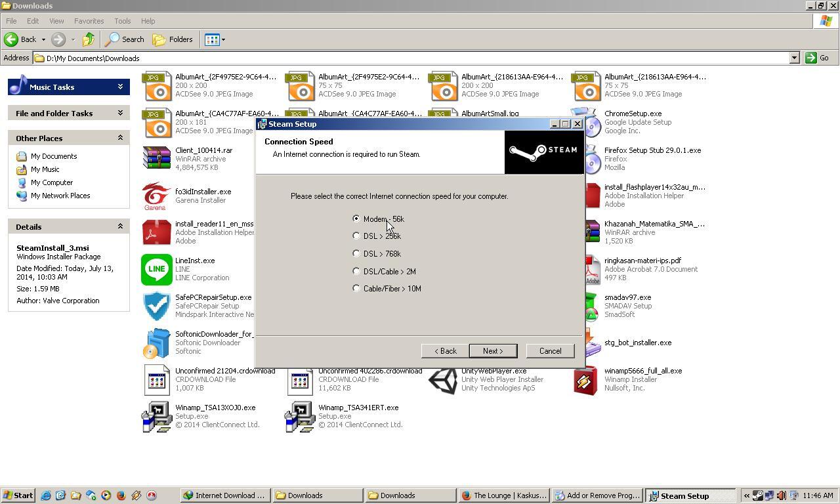Select Firefox Setup Stub 29.0.1.exe
The width and height of the screenshot is (840, 504).
coord(652,150)
